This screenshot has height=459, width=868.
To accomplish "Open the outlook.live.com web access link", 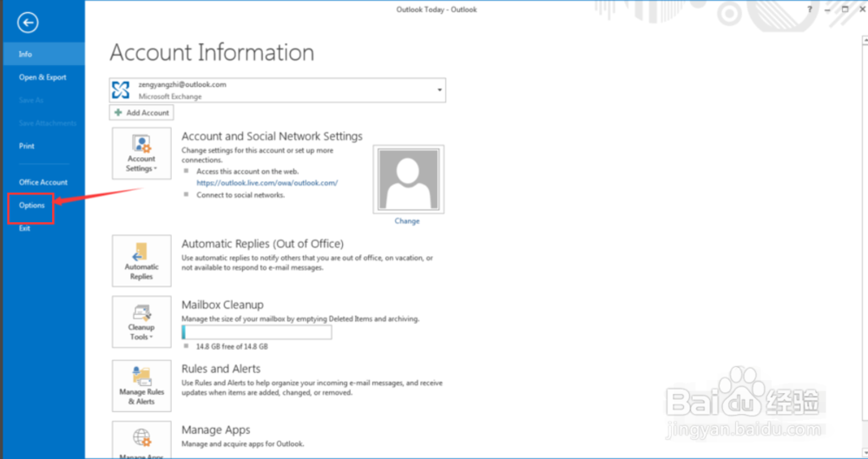I will [266, 183].
